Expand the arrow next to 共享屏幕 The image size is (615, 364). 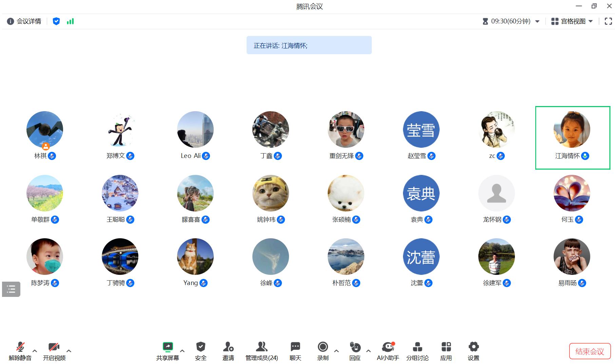[x=182, y=351]
